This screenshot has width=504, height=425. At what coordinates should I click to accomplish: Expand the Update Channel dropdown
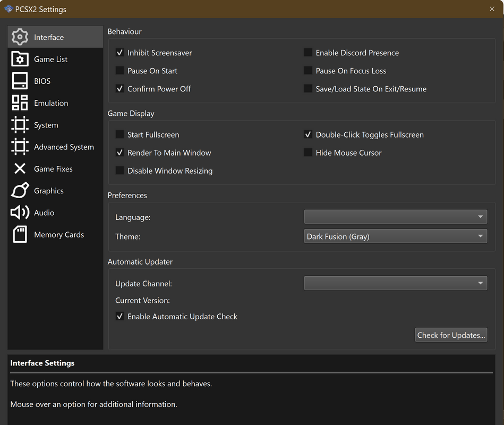coord(396,283)
